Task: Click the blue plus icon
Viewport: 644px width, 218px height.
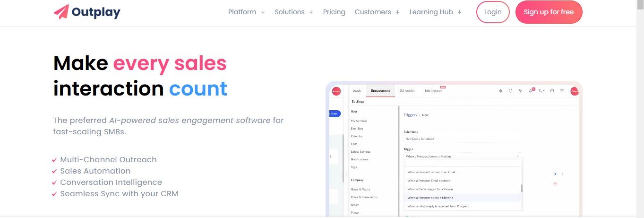Action: pyautogui.click(x=555, y=174)
